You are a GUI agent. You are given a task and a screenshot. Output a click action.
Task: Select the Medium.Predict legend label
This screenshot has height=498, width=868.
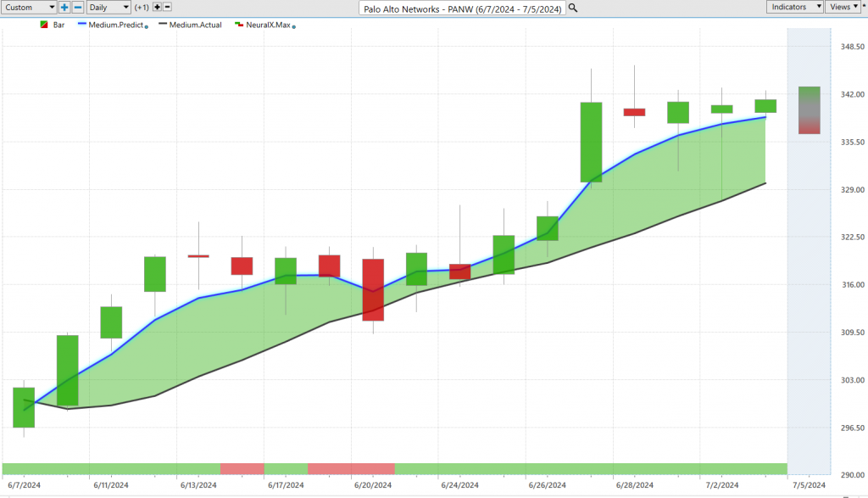115,25
